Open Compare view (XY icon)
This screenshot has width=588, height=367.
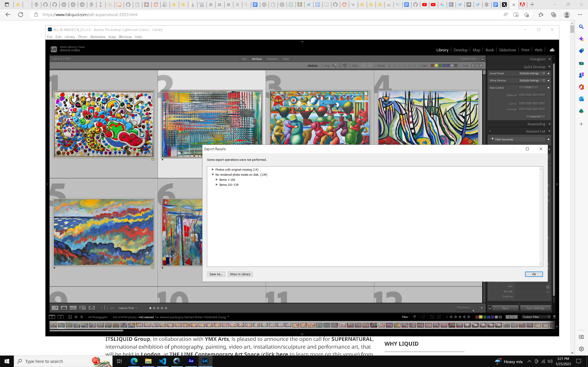(x=73, y=308)
